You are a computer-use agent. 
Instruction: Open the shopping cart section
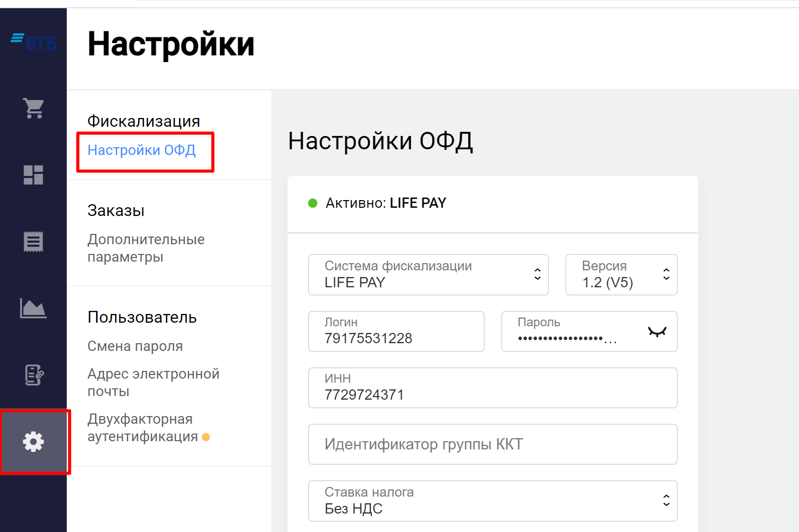coord(34,108)
